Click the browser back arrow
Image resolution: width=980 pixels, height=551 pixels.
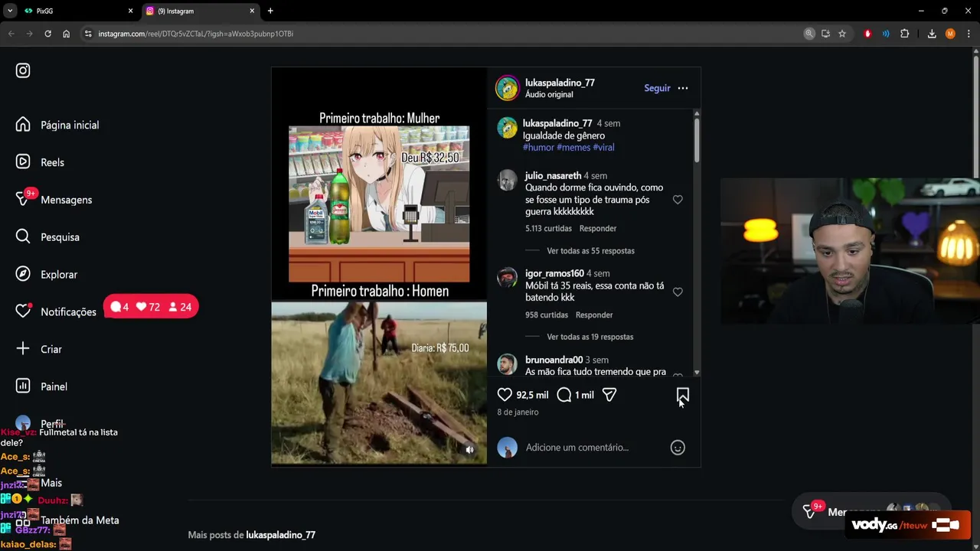11,34
